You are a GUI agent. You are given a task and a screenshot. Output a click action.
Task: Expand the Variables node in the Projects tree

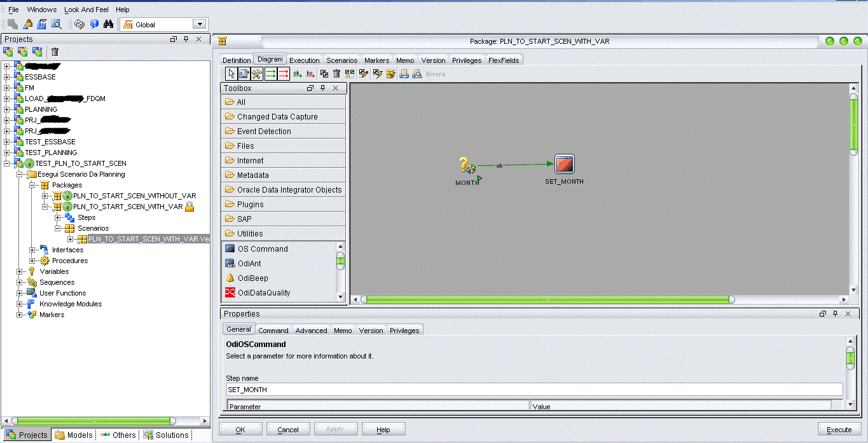tap(19, 271)
